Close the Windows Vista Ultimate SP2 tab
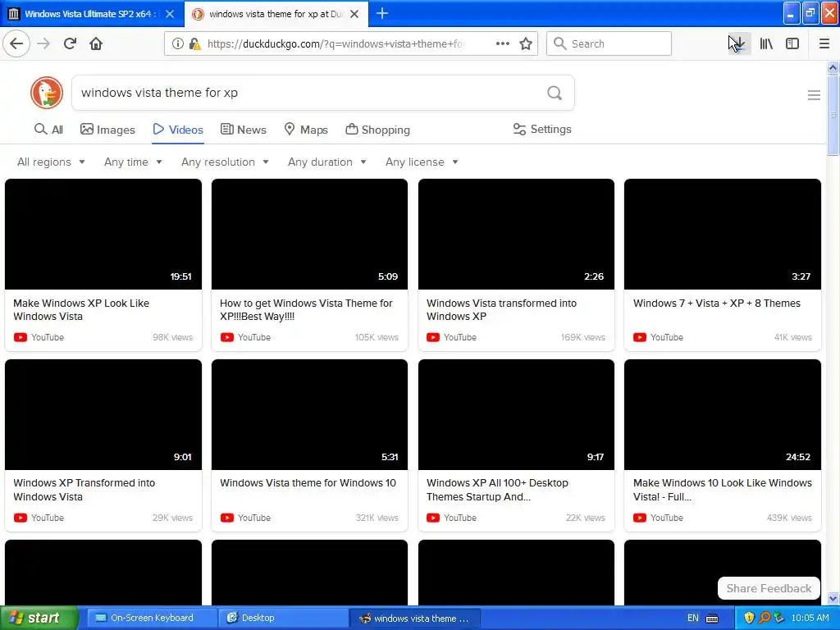This screenshot has height=630, width=840. click(x=170, y=14)
